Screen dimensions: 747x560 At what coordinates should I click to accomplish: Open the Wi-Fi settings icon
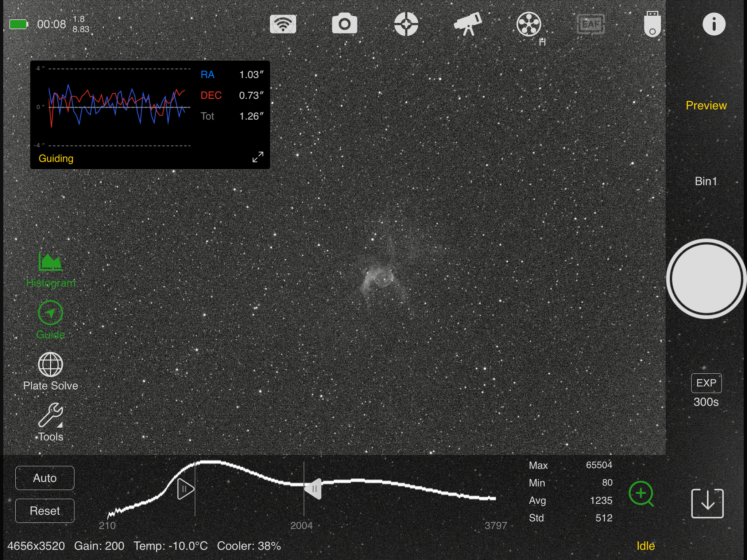click(283, 24)
